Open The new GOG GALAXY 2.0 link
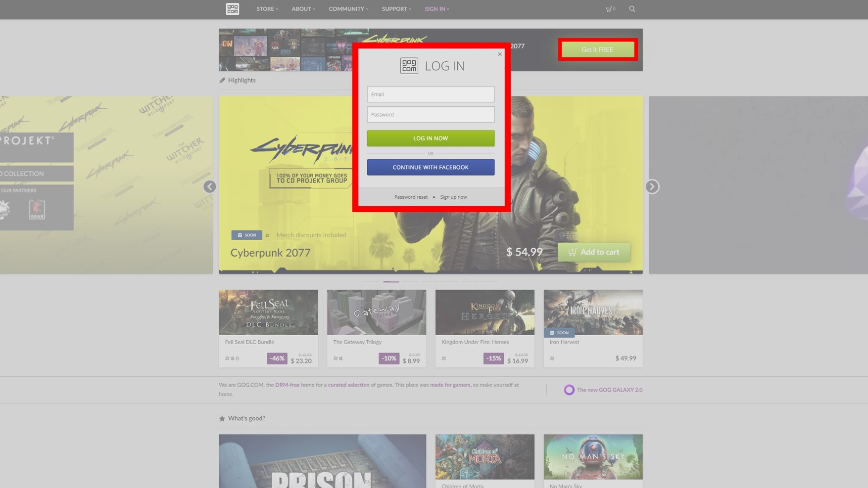 tap(610, 390)
